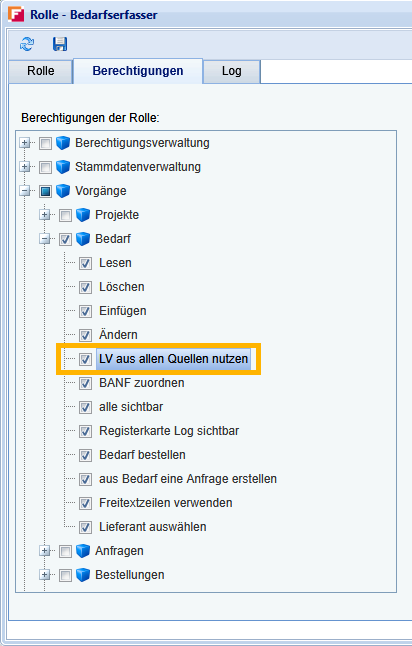Uncheck the Löschen permission checkbox
The image size is (412, 646).
[85, 287]
